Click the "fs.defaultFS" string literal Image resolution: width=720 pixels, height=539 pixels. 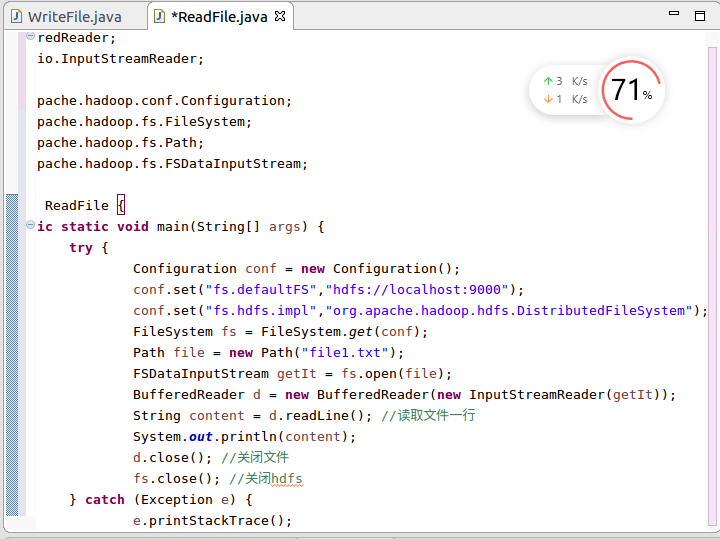[261, 290]
